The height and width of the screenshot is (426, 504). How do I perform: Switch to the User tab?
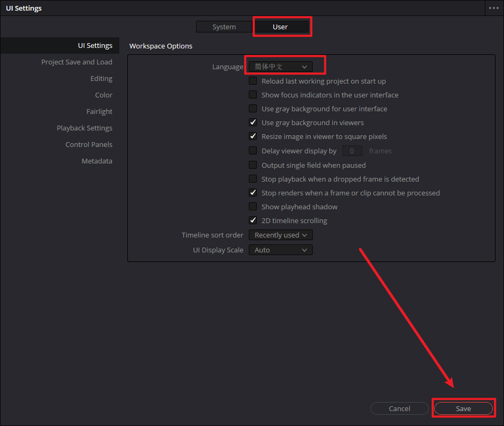[280, 27]
